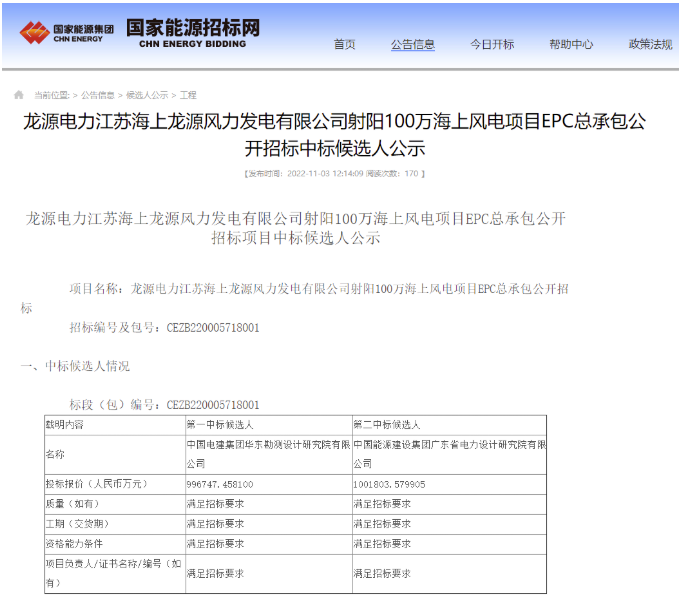Open the 帮助中心 navigation tab
Screen dimensions: 681x602
(571, 44)
